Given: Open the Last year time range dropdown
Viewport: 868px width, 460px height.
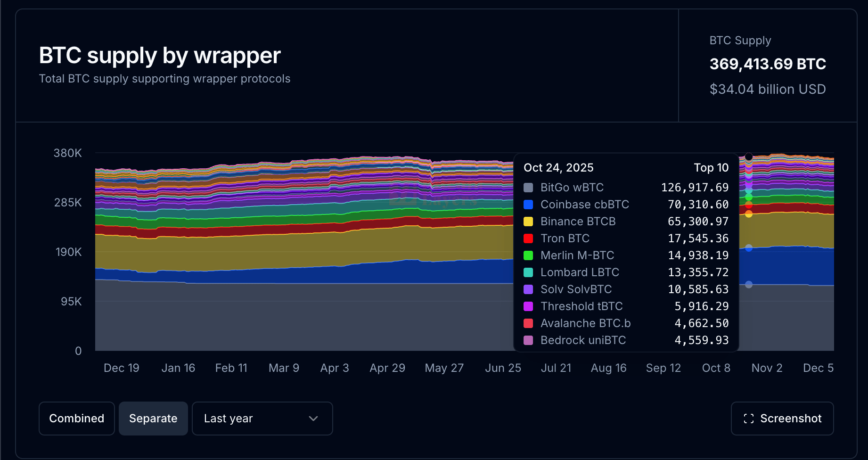Looking at the screenshot, I should point(262,419).
